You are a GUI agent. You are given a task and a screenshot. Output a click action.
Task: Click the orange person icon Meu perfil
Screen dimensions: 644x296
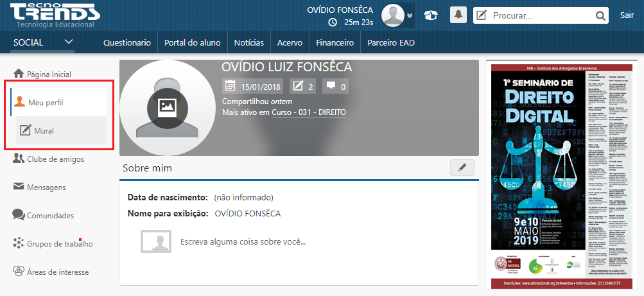(20, 101)
